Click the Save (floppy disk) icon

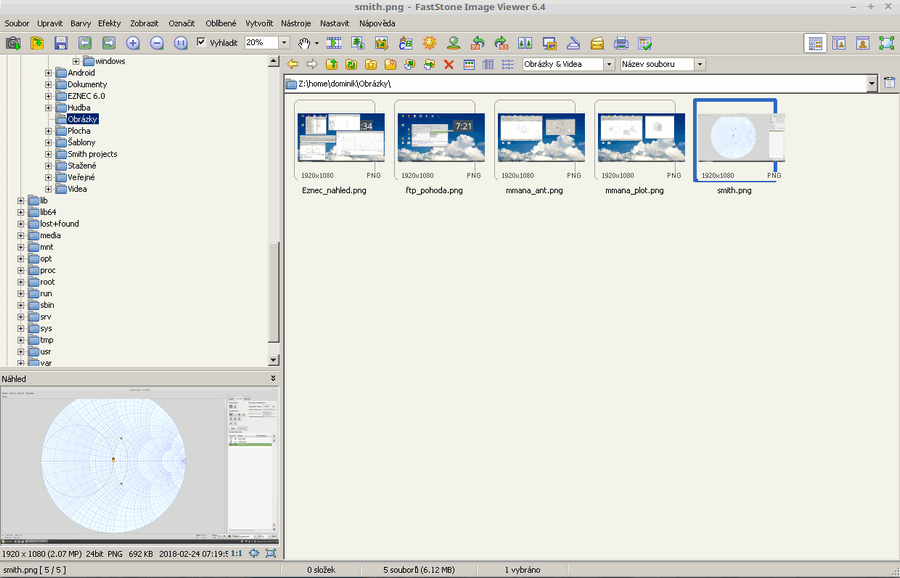61,43
